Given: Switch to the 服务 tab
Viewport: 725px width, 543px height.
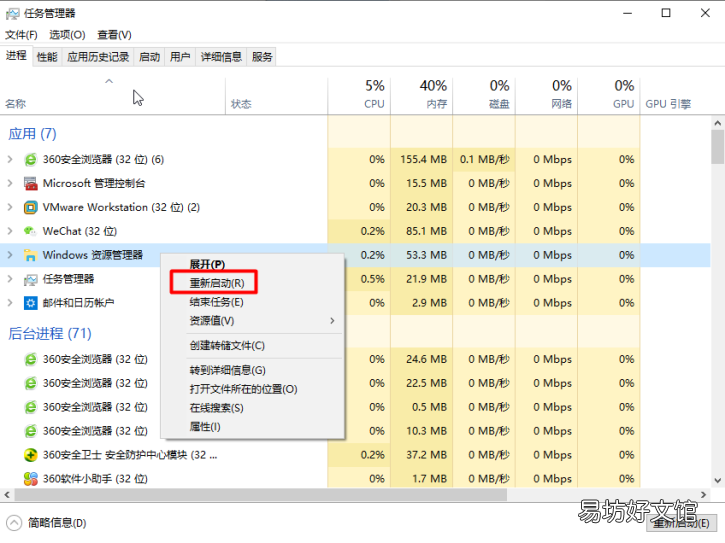Looking at the screenshot, I should click(262, 57).
